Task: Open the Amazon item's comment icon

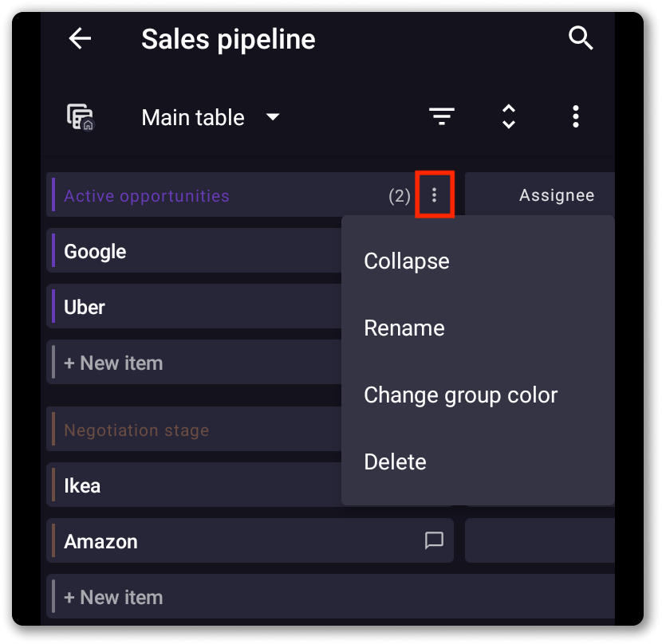Action: pos(434,541)
